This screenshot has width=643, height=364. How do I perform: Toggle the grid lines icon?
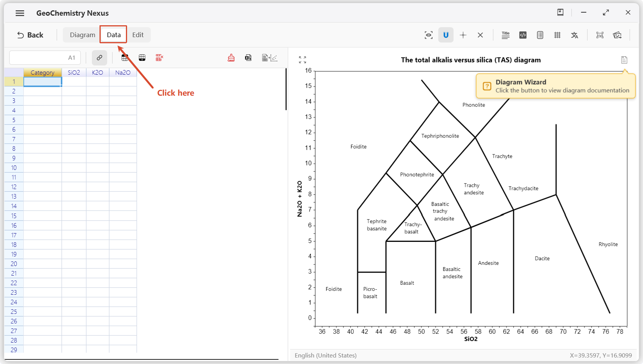[557, 35]
